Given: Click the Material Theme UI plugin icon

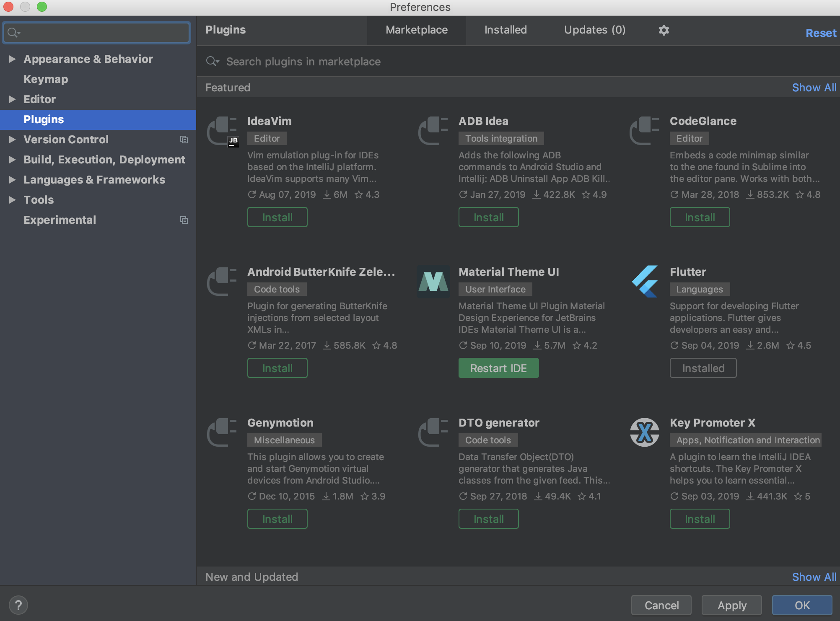Looking at the screenshot, I should 433,282.
